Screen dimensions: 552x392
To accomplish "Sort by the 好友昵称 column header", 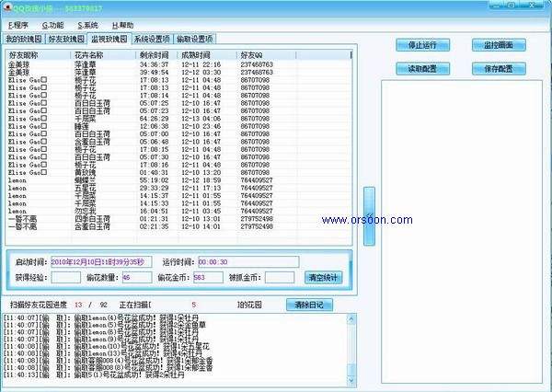I will pos(38,55).
